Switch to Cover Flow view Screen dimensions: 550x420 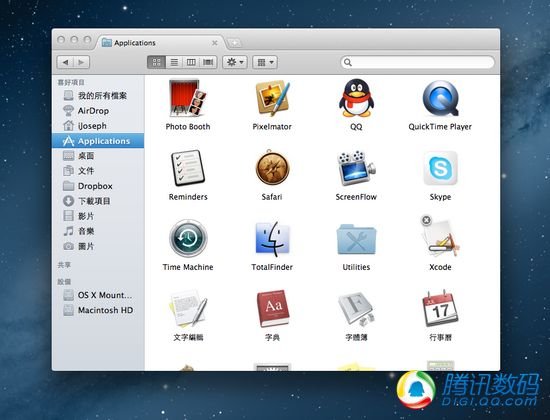coord(208,62)
